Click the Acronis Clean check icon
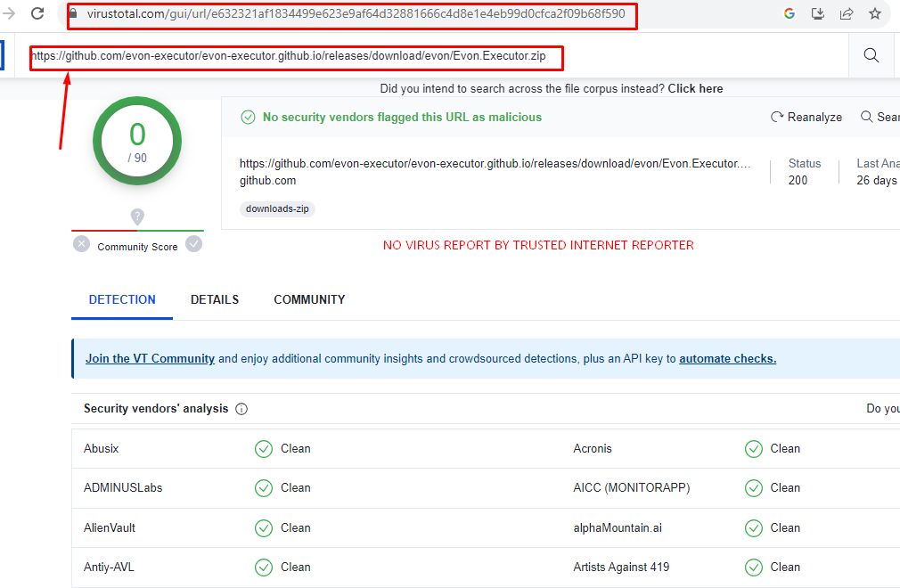Screen dimensions: 900x588 [754, 449]
